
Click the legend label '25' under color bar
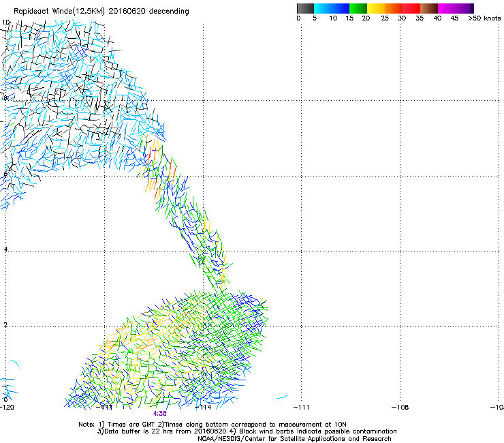(x=385, y=18)
